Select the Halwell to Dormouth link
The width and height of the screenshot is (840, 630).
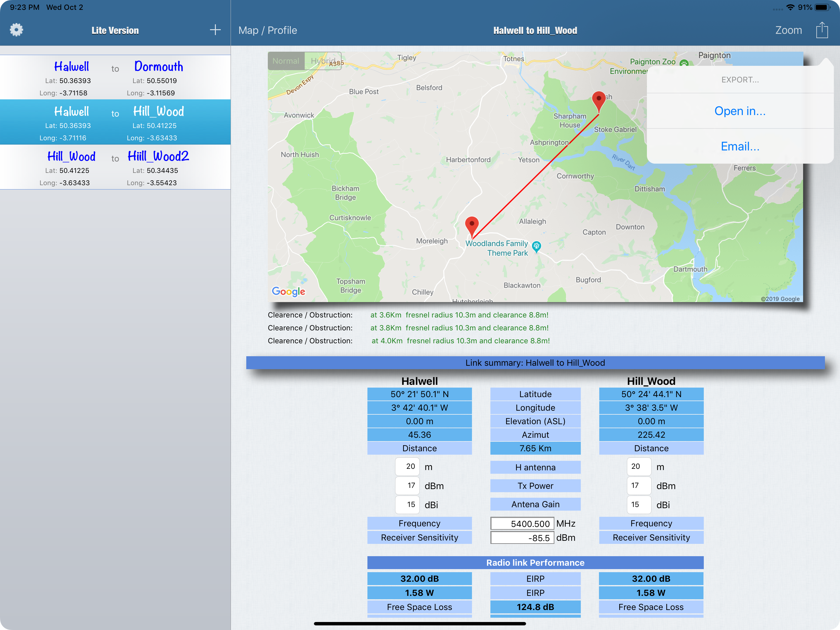tap(115, 78)
